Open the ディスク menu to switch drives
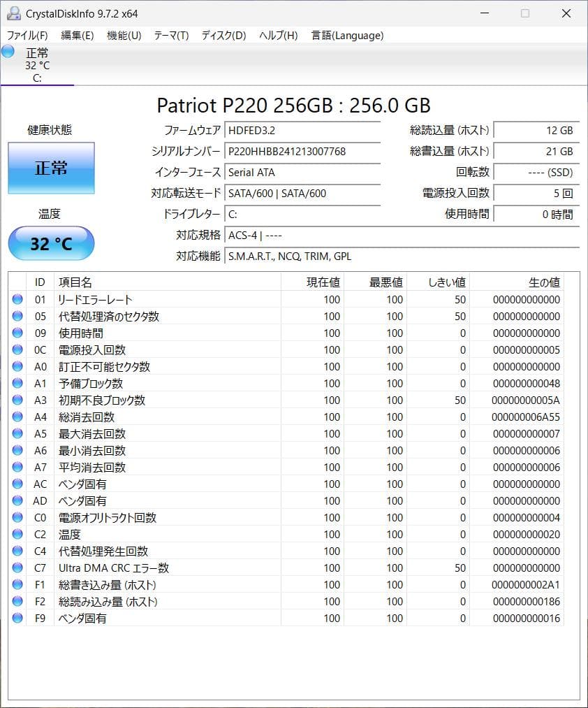The image size is (588, 708). coord(222,36)
